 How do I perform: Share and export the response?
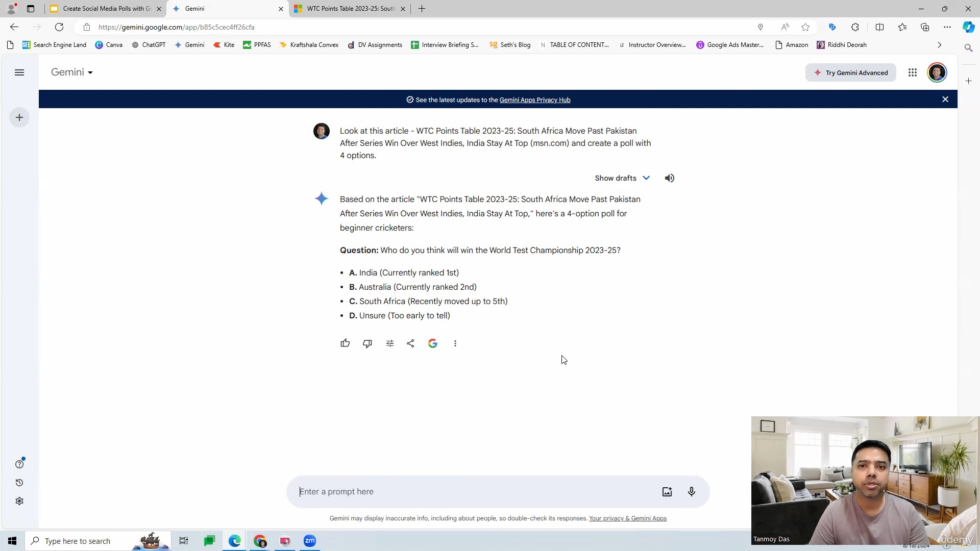click(x=410, y=343)
